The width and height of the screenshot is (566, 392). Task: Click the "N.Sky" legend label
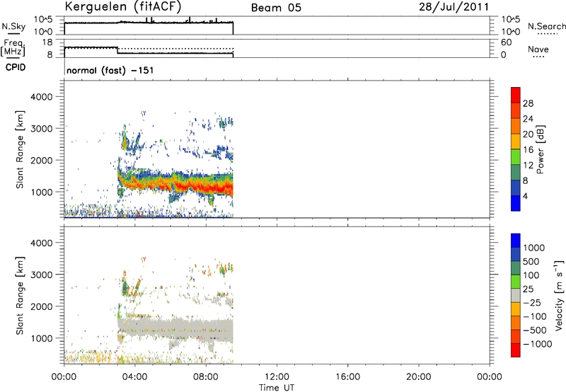[13, 26]
